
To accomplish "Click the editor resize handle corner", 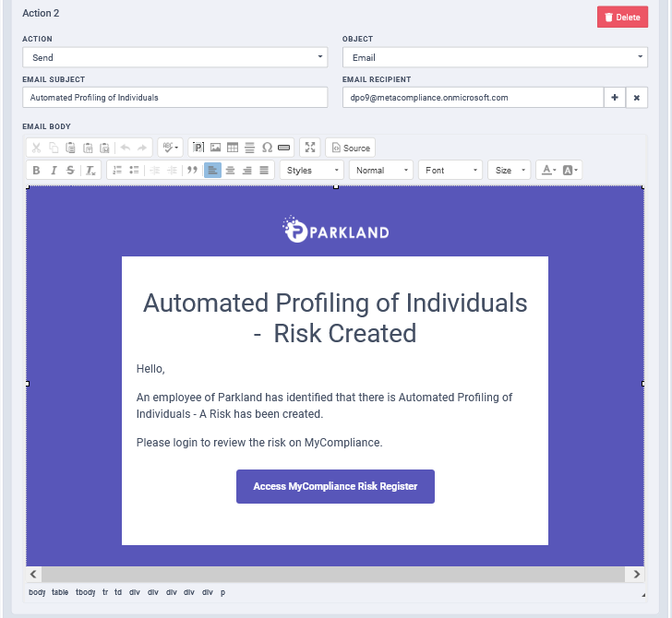I will click(x=642, y=595).
